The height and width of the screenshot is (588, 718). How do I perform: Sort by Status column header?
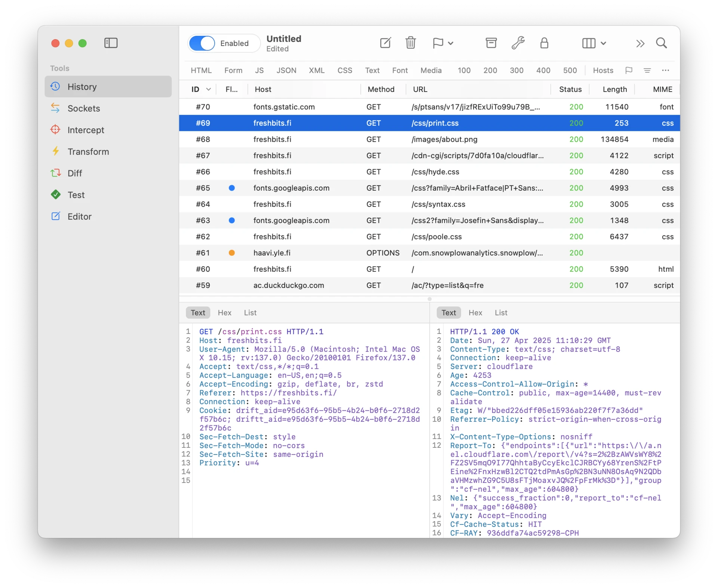(x=570, y=89)
